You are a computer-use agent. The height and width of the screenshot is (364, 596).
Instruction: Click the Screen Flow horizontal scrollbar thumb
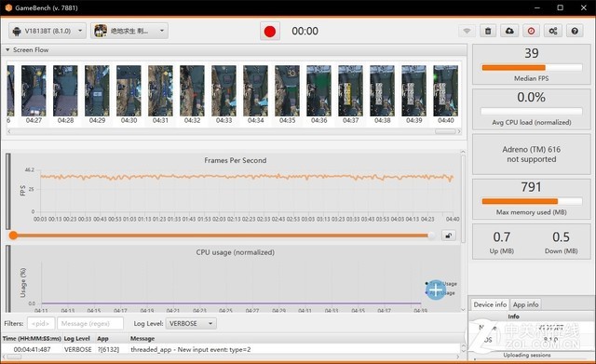point(445,131)
